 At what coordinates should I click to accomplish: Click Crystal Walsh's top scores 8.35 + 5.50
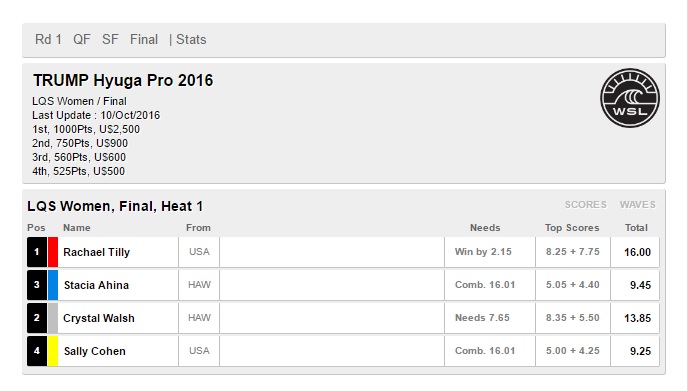(573, 318)
